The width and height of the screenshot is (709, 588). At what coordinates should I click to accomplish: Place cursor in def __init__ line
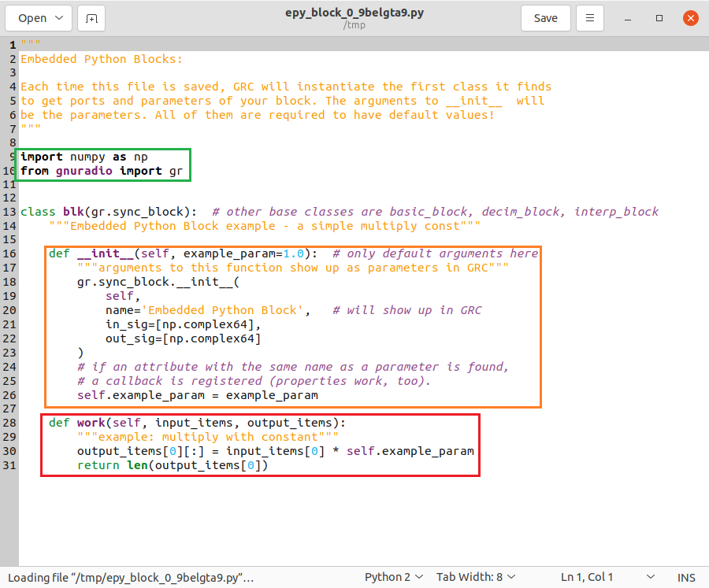(x=181, y=253)
